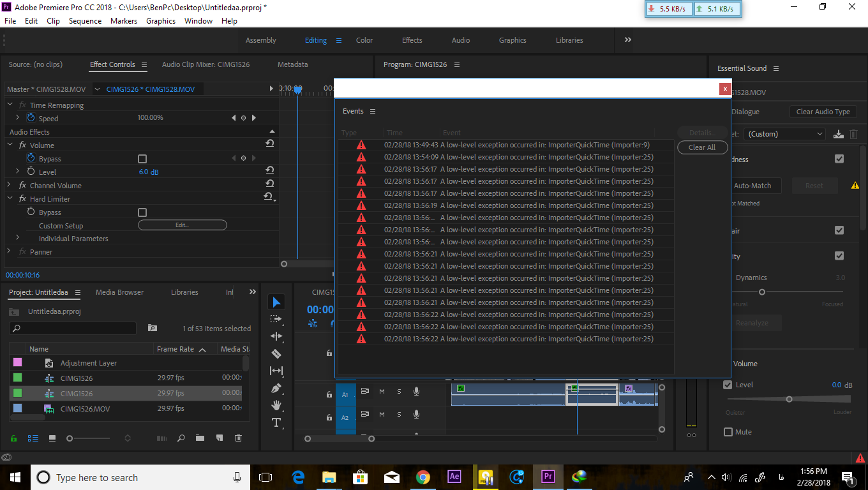868x490 pixels.
Task: Toggle the Hard Limiter Bypass checkbox
Action: [x=142, y=212]
